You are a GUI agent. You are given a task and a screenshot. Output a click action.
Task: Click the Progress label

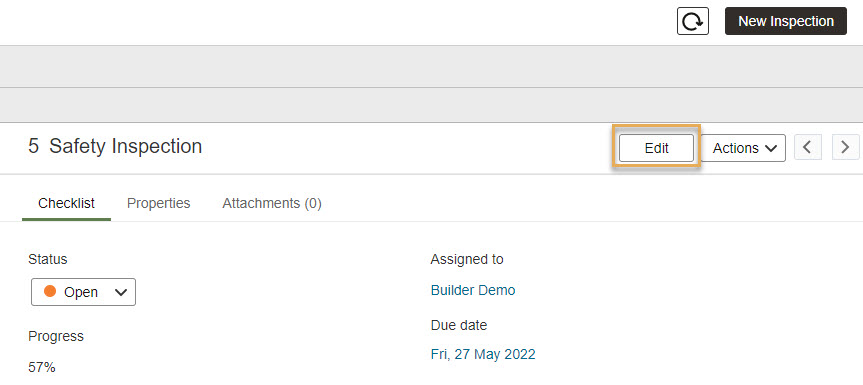coord(56,336)
